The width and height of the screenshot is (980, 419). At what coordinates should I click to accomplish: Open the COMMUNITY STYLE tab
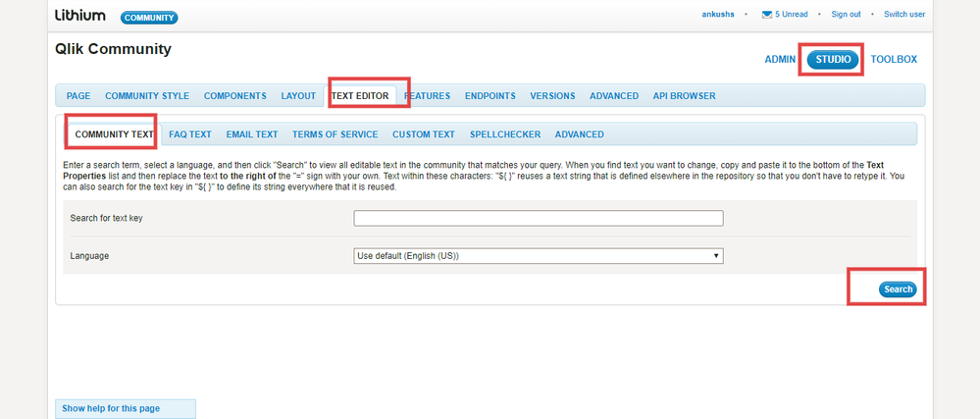click(x=147, y=96)
